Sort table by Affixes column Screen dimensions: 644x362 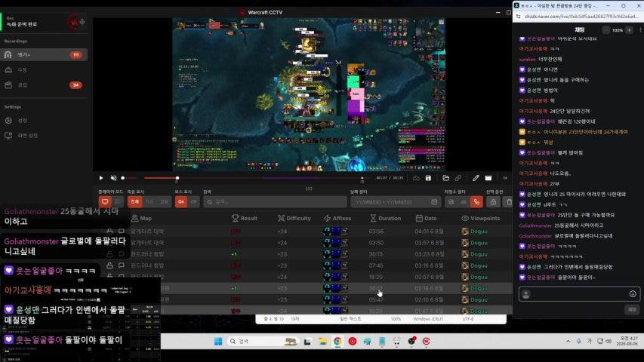[337, 219]
